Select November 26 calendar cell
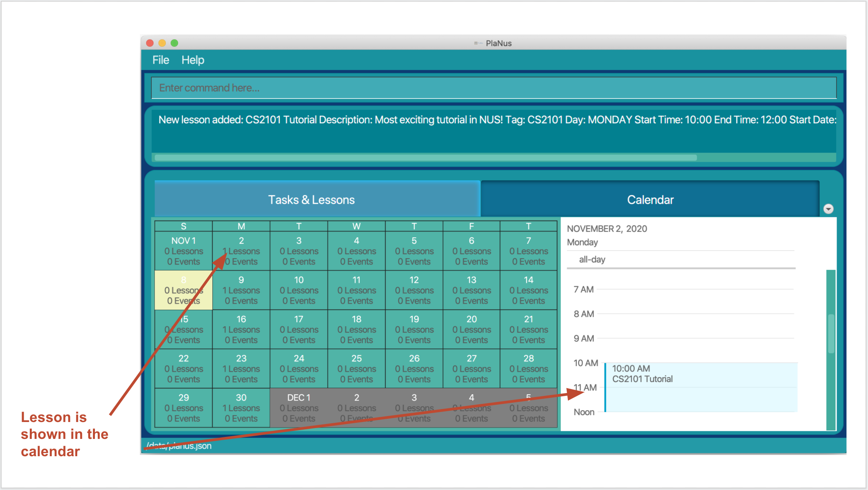 [414, 369]
